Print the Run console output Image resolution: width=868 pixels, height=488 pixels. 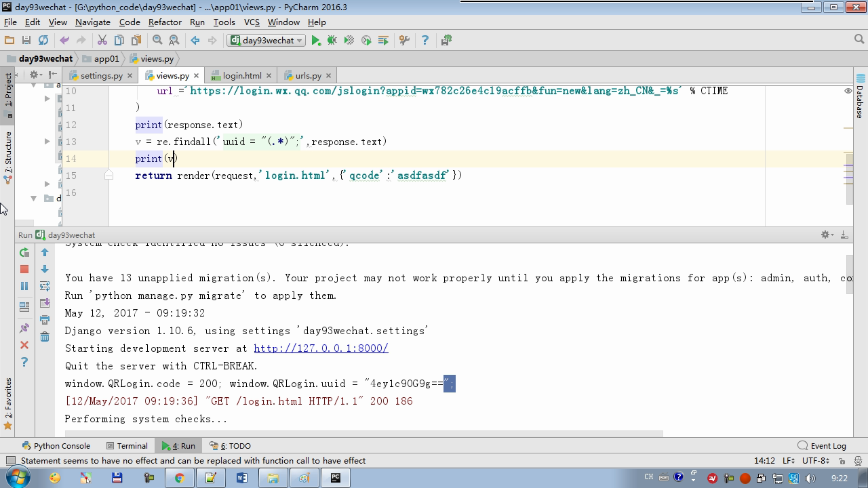[45, 320]
